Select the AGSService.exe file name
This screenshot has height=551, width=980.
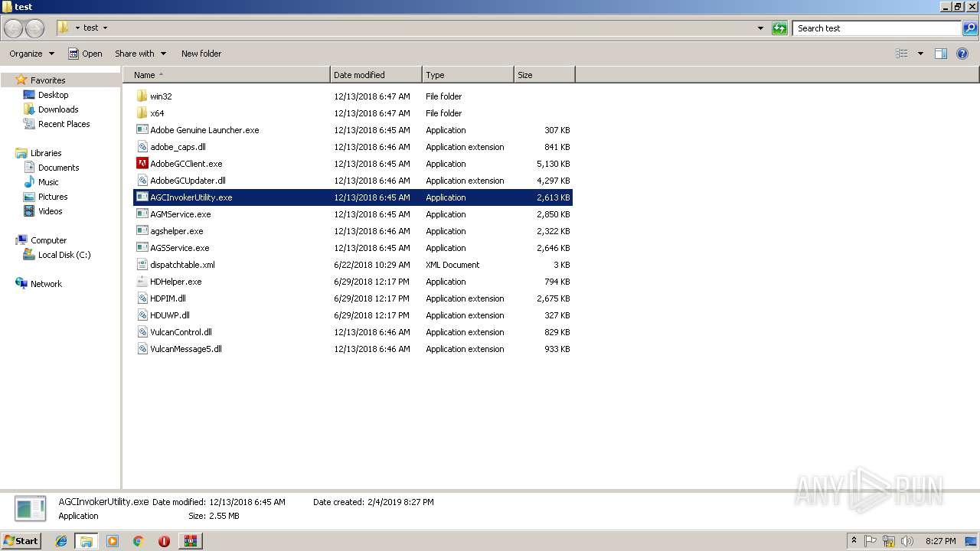click(180, 248)
